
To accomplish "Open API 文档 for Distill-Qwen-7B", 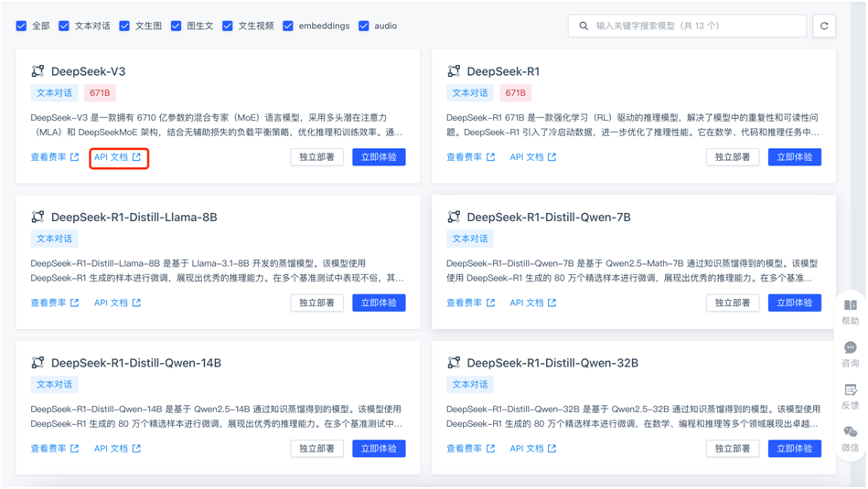I will click(x=533, y=303).
